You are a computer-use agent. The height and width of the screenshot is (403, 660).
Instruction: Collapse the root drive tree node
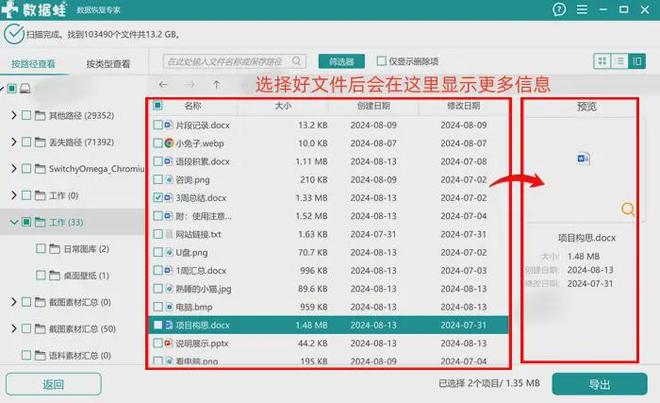coord(2,88)
